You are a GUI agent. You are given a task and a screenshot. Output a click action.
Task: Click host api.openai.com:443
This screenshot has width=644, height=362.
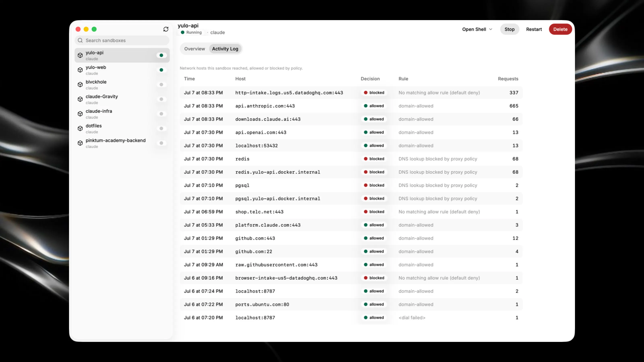[261, 132]
